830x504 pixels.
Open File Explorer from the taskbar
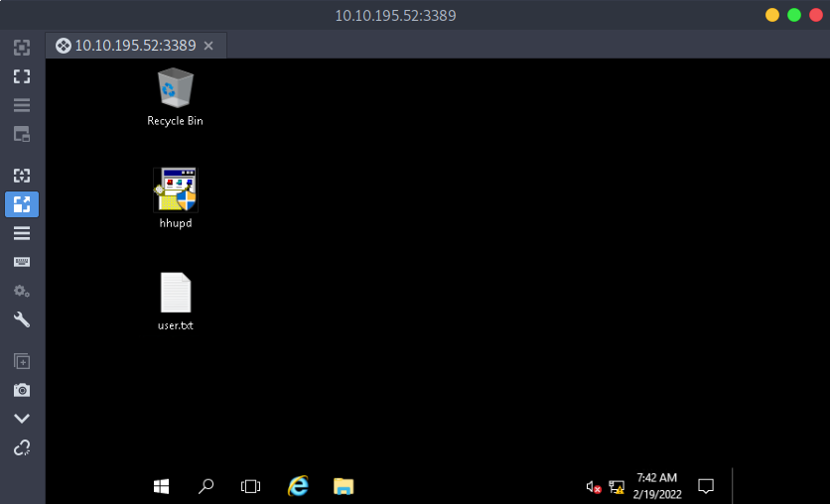pos(344,486)
